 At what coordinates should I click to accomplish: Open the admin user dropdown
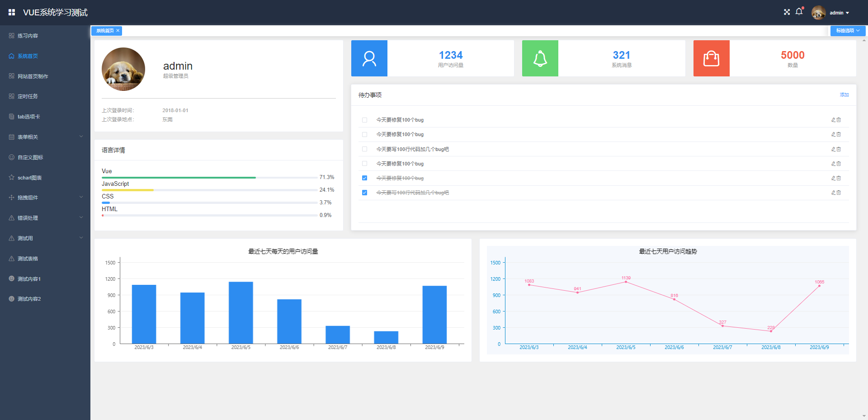click(840, 13)
